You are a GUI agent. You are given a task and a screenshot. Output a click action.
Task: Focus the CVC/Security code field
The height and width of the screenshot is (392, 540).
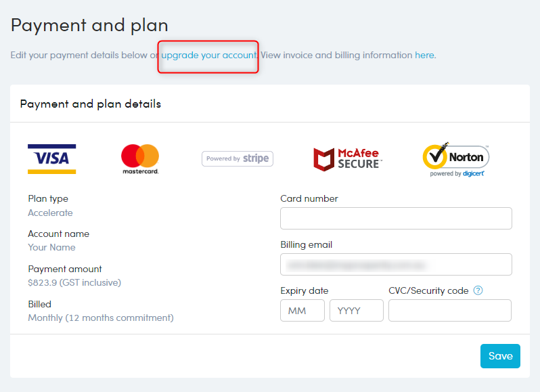tap(450, 310)
